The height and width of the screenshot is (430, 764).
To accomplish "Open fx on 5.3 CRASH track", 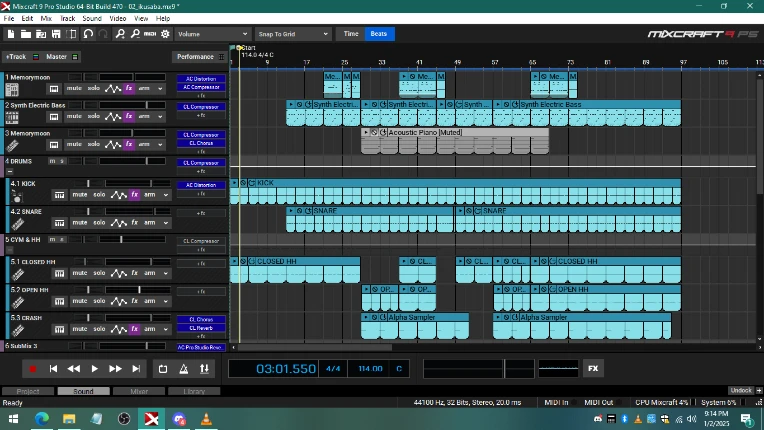I will [x=134, y=329].
